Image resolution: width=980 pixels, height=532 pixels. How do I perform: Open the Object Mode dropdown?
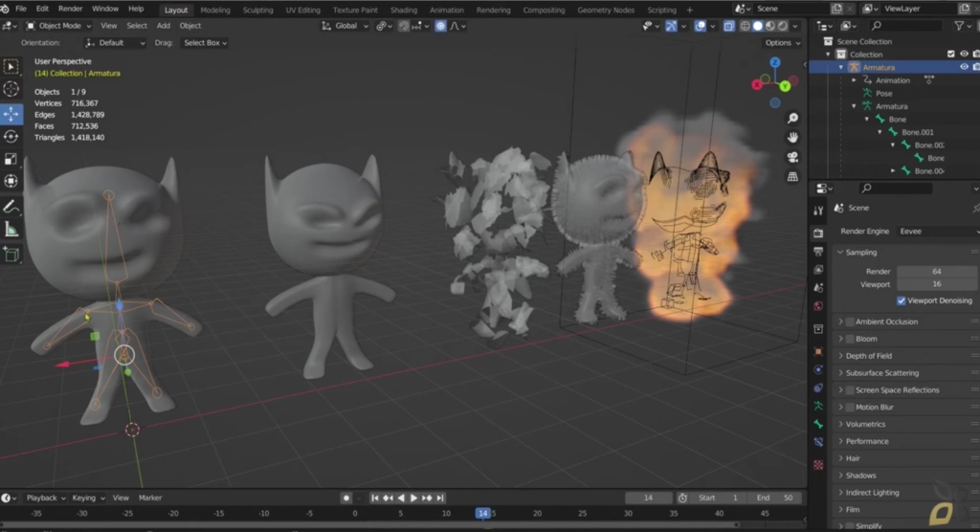point(58,26)
